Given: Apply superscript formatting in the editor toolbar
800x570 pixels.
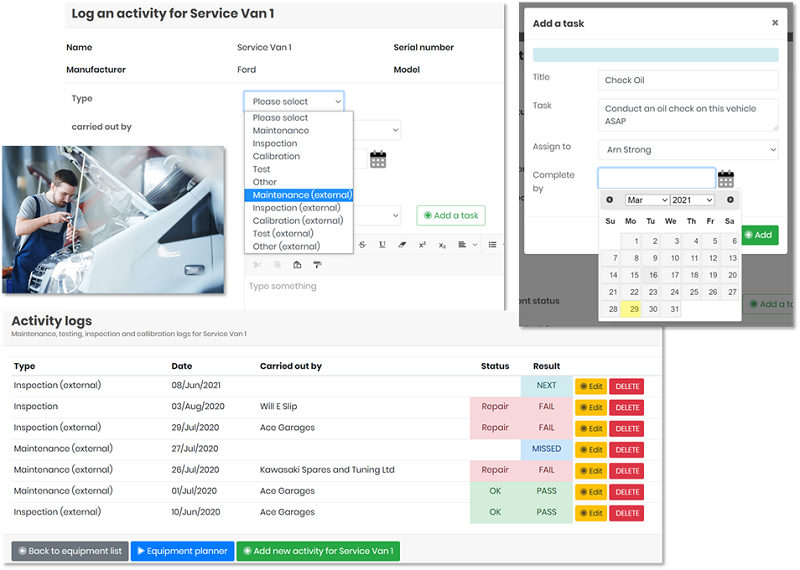Looking at the screenshot, I should [x=423, y=244].
